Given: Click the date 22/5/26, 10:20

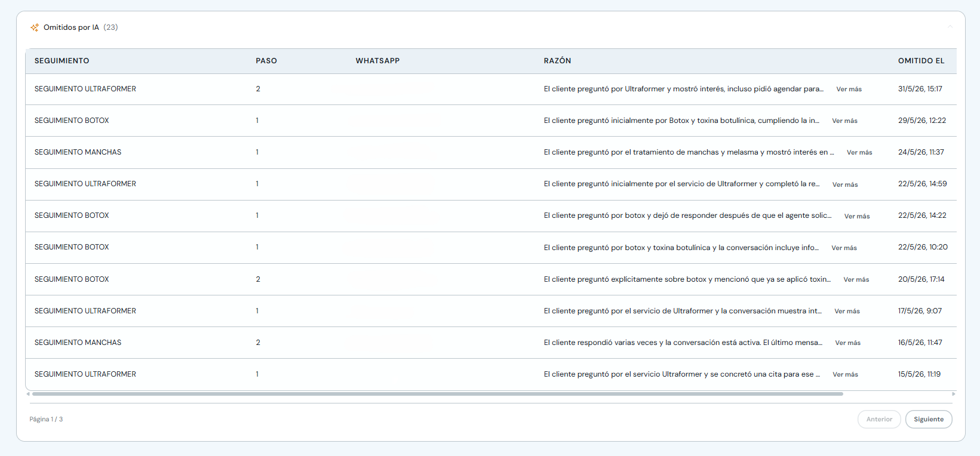Looking at the screenshot, I should point(923,247).
